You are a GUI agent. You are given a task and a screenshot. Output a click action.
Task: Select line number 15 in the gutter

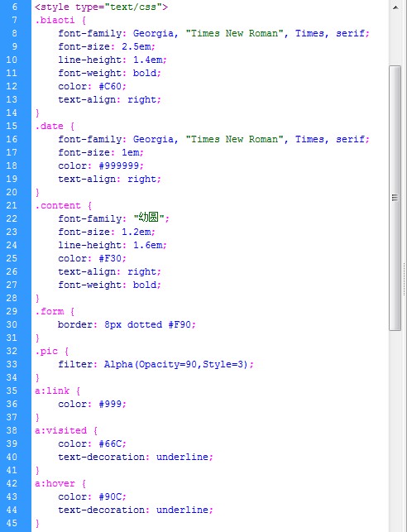pos(12,126)
